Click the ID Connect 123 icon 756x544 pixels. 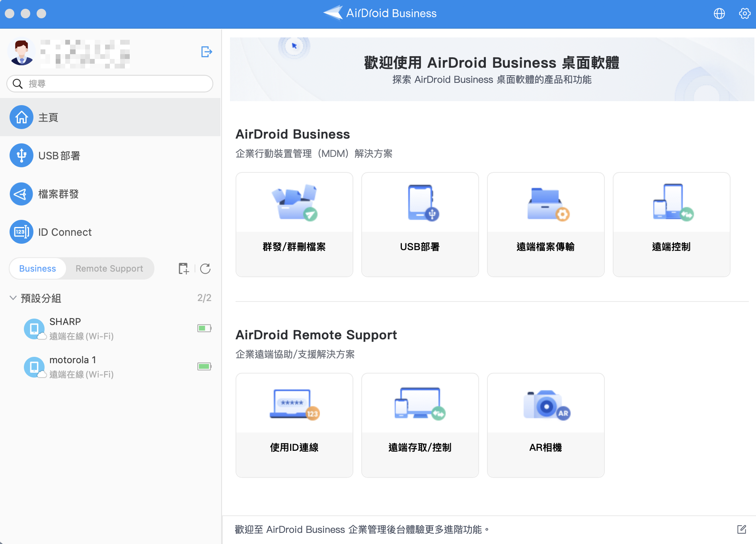[21, 232]
